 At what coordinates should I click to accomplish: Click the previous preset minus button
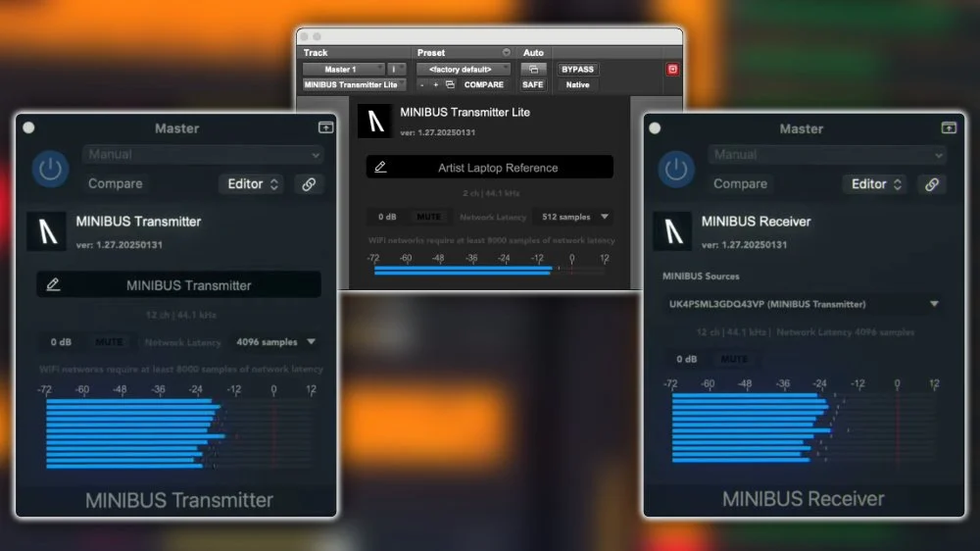[x=421, y=84]
